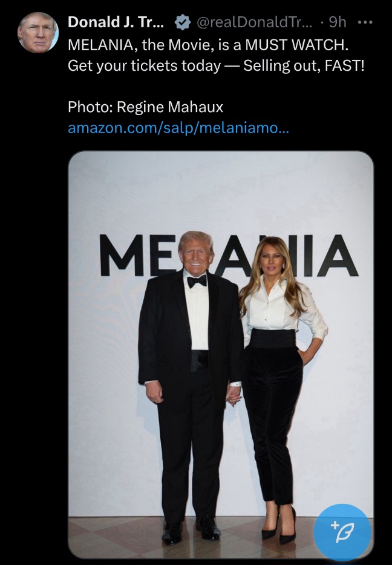Open the @realDonaldTr... handle link
392x565 pixels.
[253, 22]
